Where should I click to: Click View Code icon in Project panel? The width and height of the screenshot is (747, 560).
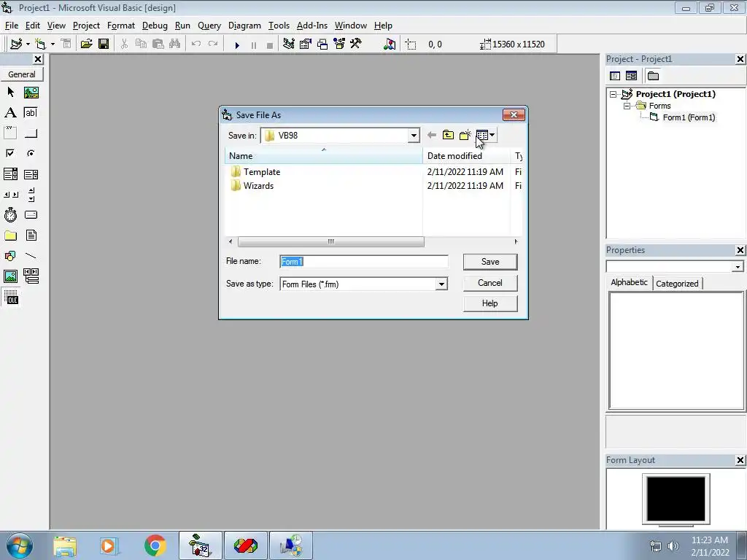[x=615, y=76]
